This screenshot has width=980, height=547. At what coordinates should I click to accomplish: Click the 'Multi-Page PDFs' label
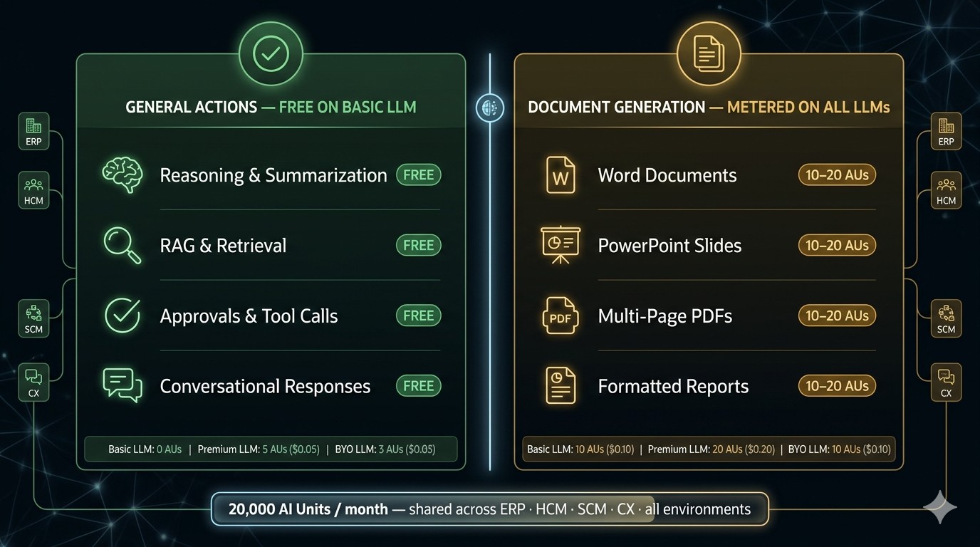(665, 316)
